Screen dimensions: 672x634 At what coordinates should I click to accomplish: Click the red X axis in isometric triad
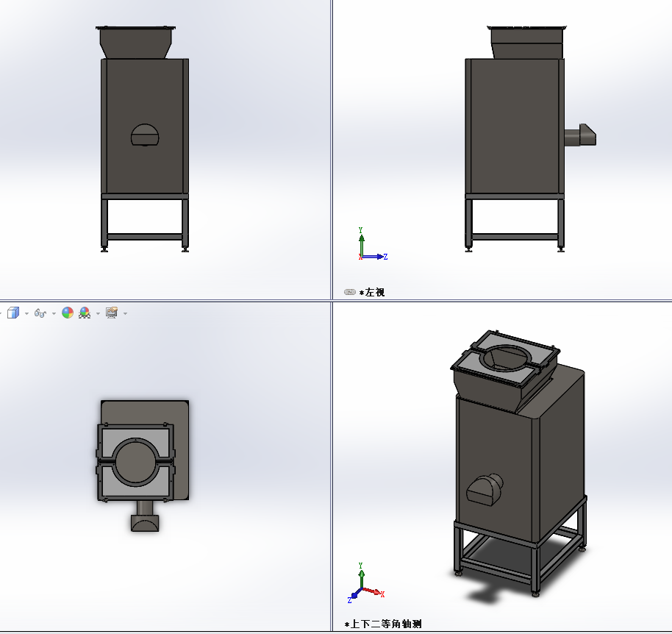pos(374,592)
